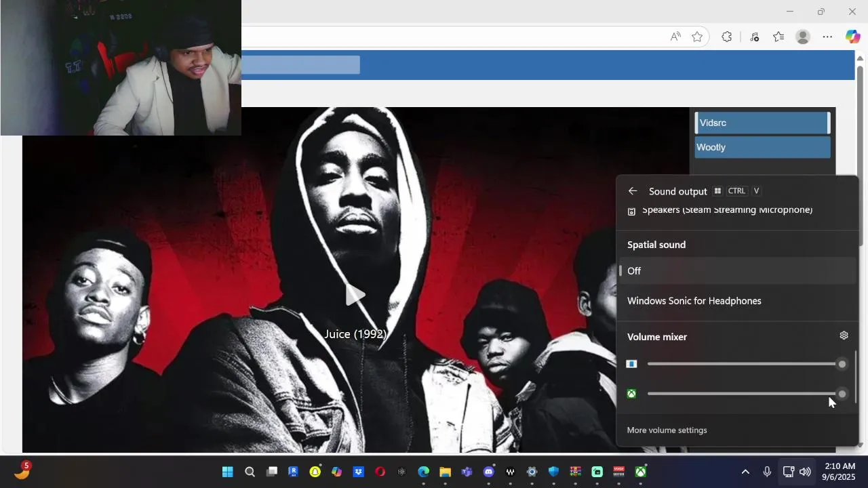Open Dropbox from the taskbar
Screen dimensions: 868x488
point(358,472)
